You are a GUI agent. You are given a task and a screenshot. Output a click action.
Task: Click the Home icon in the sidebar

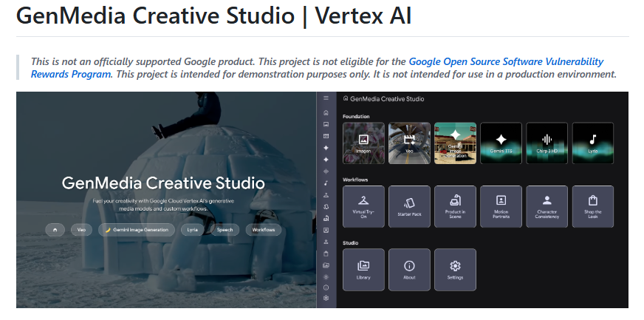tap(326, 112)
